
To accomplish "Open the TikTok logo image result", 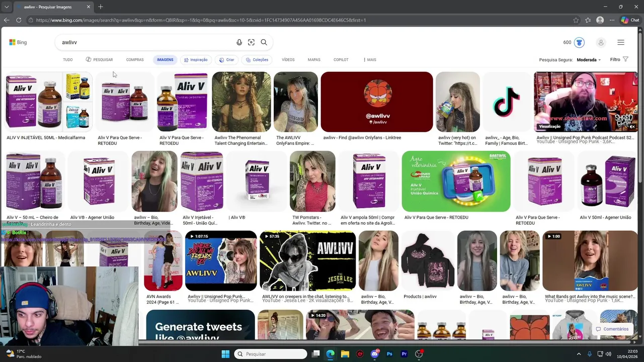I will 507,102.
